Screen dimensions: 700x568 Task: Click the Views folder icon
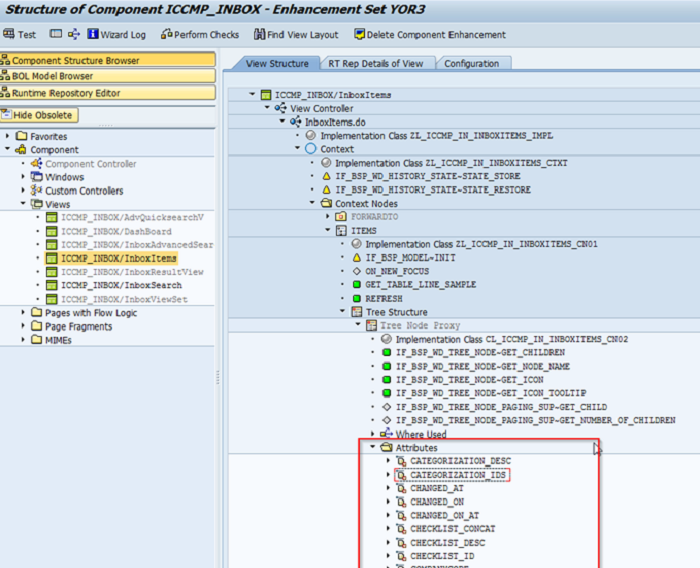pos(37,204)
